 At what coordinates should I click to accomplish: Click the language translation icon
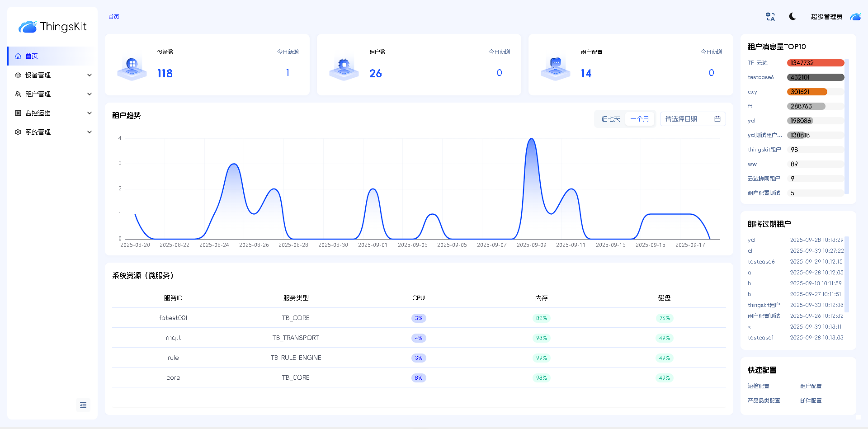coord(770,17)
